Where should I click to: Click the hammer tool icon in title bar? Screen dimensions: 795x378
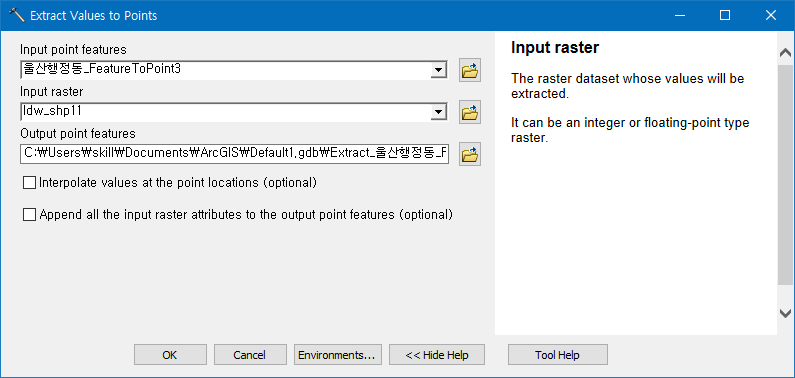tap(17, 15)
